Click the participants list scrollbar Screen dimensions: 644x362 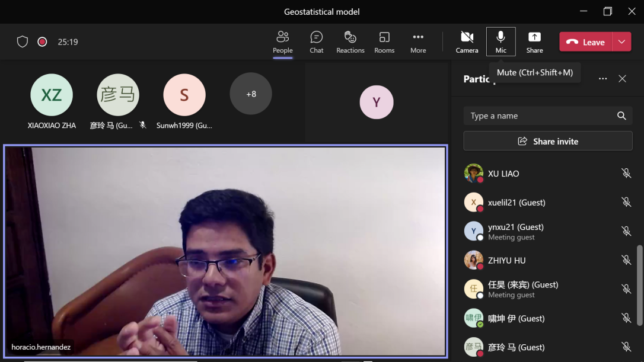(x=639, y=284)
